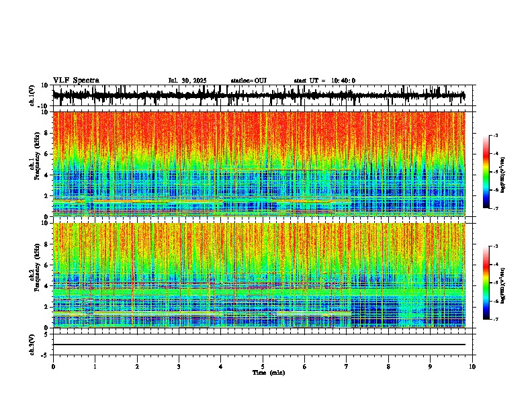Click time axis tick label 3
The width and height of the screenshot is (532, 411).
point(179,367)
